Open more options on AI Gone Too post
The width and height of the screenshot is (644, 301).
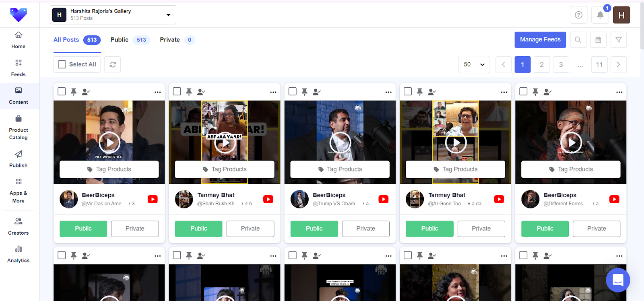click(504, 92)
